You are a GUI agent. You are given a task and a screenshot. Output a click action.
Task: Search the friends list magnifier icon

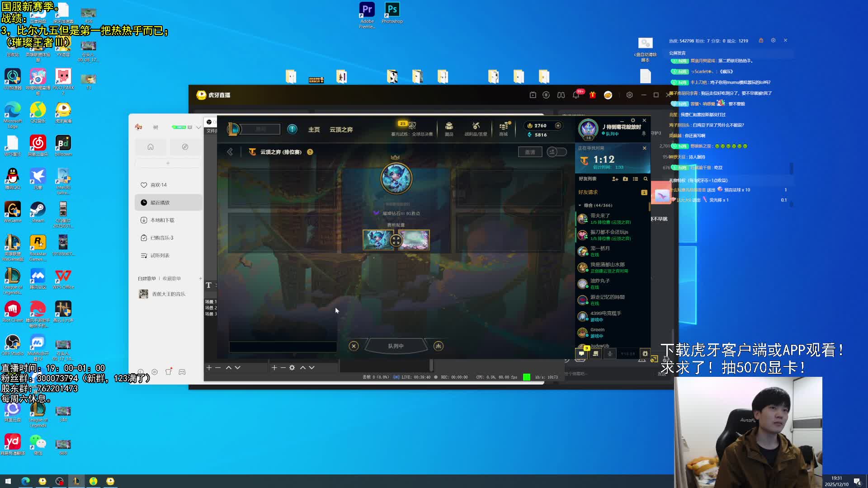(x=646, y=179)
